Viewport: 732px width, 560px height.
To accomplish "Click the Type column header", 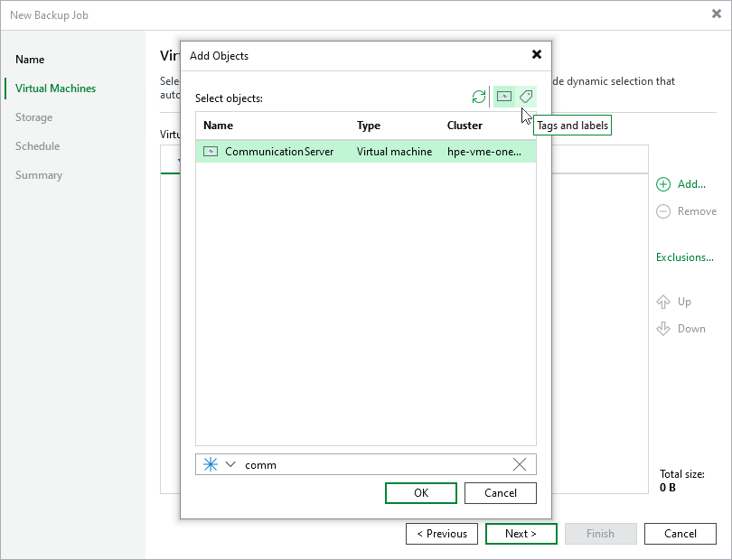I will 368,126.
